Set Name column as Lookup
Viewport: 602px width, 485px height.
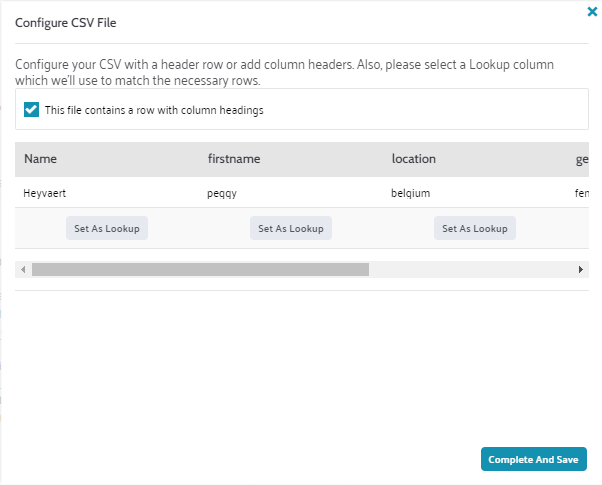pyautogui.click(x=107, y=228)
